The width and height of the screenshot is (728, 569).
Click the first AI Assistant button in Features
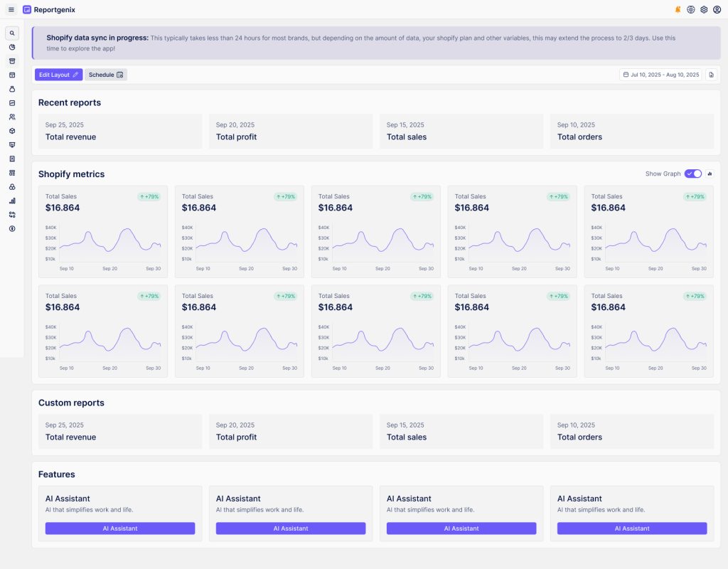120,528
